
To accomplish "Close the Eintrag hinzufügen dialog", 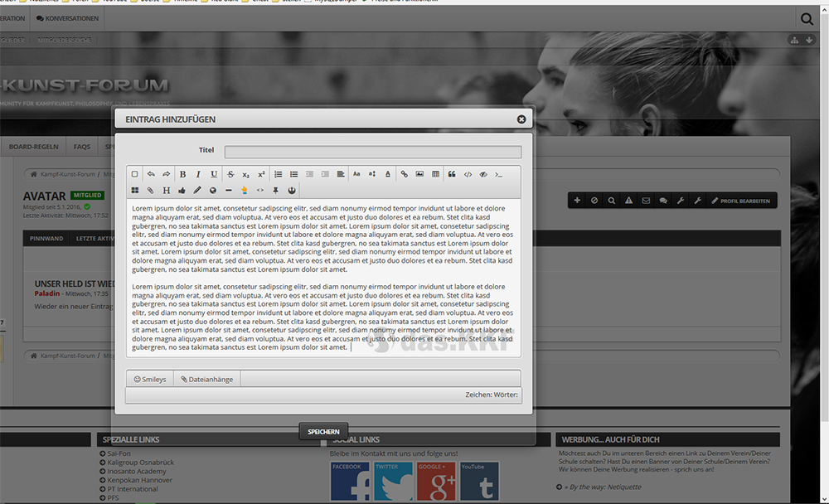I will (521, 119).
